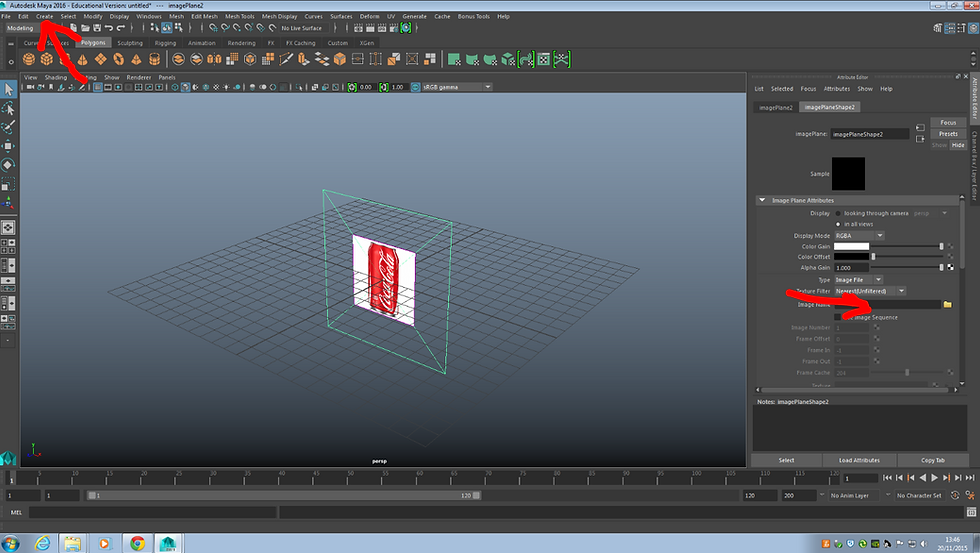980x553 pixels.
Task: Choose the Paint selection tool
Action: (8, 127)
